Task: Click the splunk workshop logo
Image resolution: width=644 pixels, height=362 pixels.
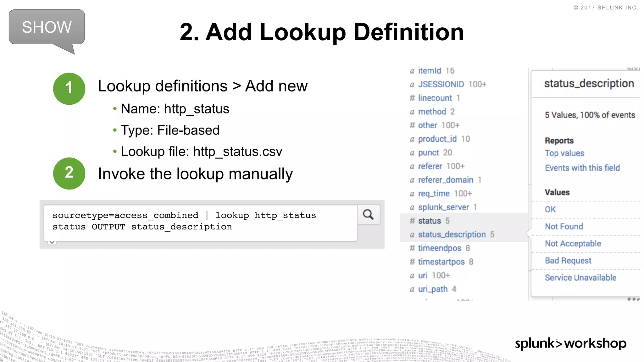Action: pyautogui.click(x=570, y=344)
